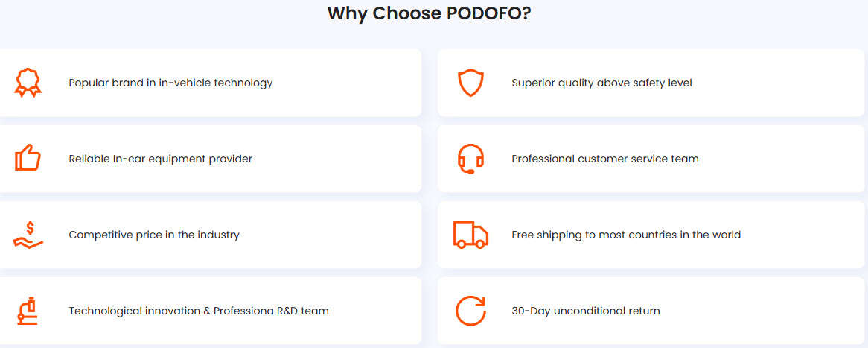868x348 pixels.
Task: Select 'Competitive price in the industry' text
Action: pyautogui.click(x=154, y=235)
